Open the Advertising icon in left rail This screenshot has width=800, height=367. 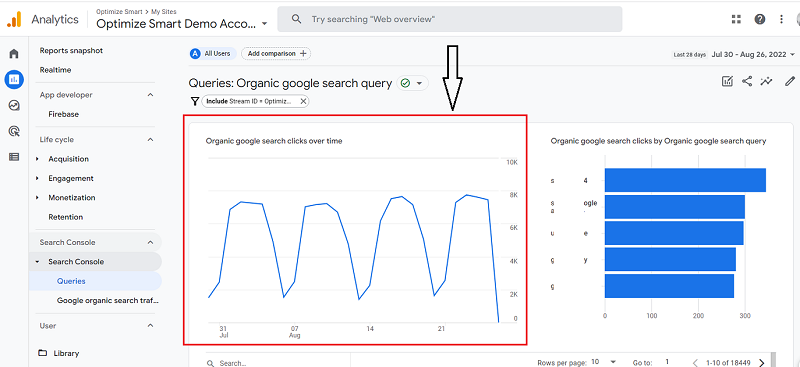pyautogui.click(x=14, y=131)
